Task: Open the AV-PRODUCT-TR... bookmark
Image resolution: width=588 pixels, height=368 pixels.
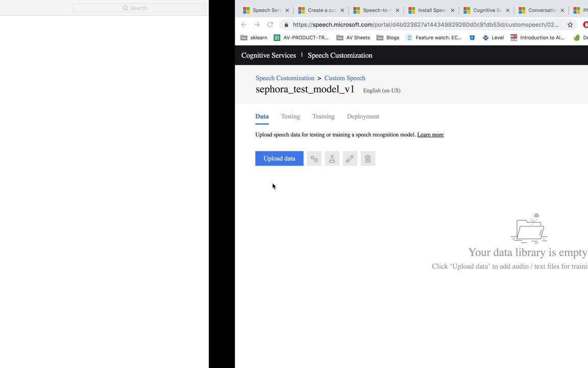Action: coord(301,37)
